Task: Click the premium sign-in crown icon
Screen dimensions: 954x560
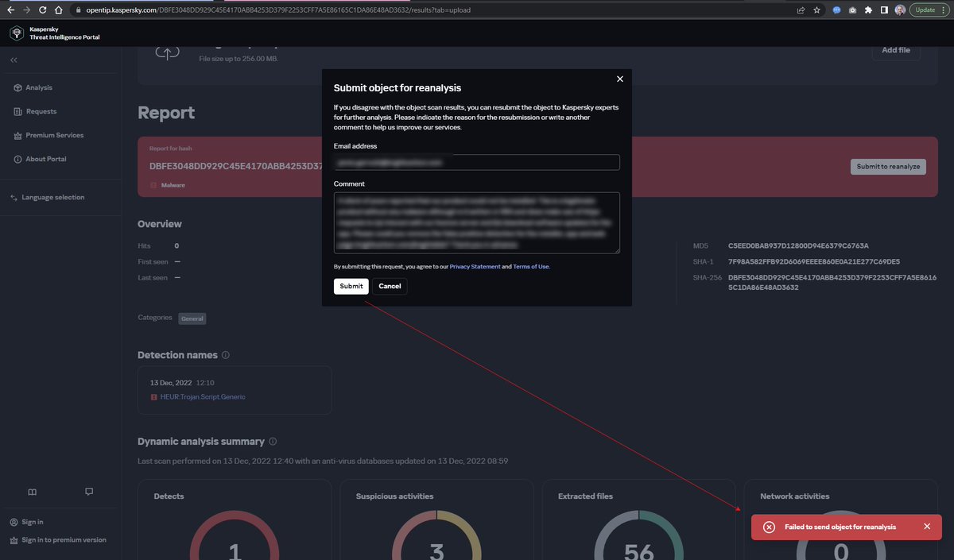Action: tap(14, 540)
